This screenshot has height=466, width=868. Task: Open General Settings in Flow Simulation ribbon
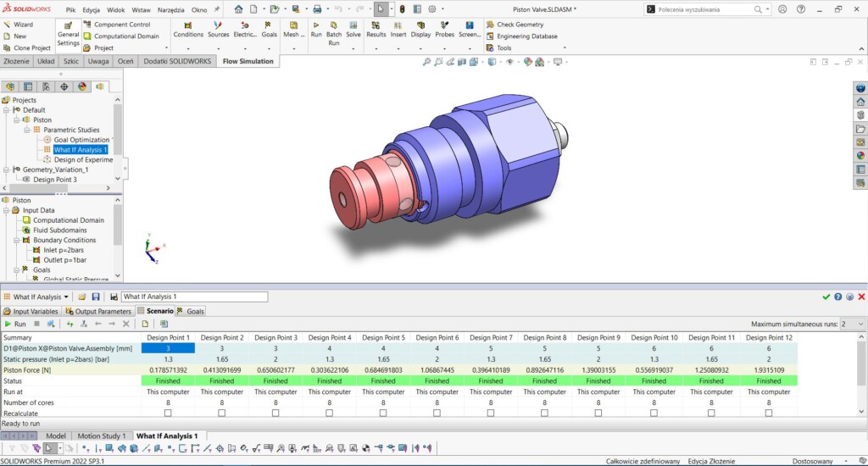pos(68,35)
